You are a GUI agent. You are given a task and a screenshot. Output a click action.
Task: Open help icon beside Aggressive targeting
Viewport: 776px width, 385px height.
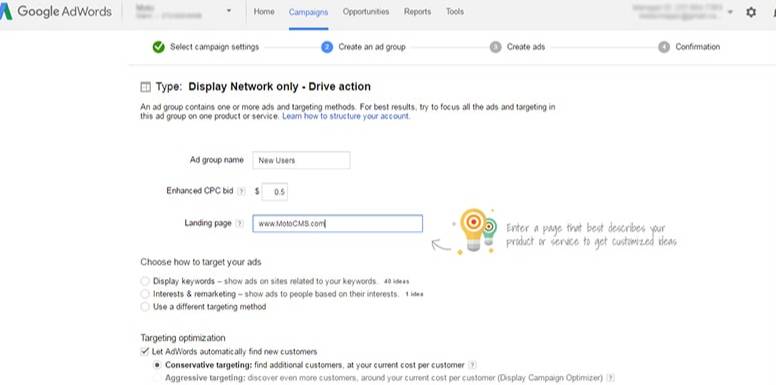(x=611, y=378)
